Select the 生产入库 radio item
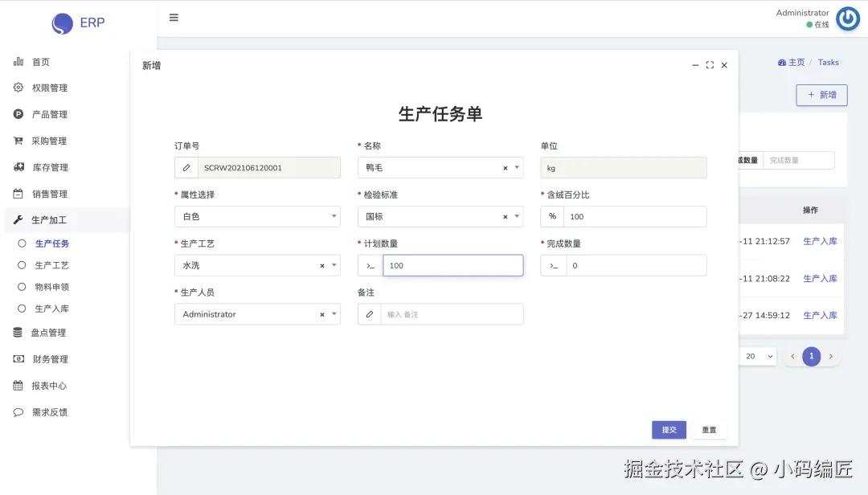The image size is (868, 495). (x=23, y=309)
